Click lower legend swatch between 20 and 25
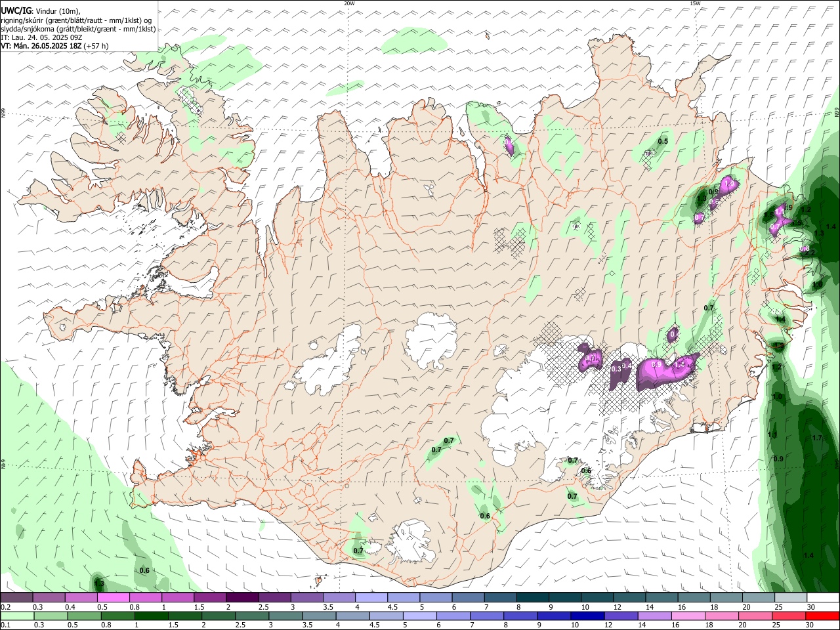The width and height of the screenshot is (840, 630). click(755, 616)
